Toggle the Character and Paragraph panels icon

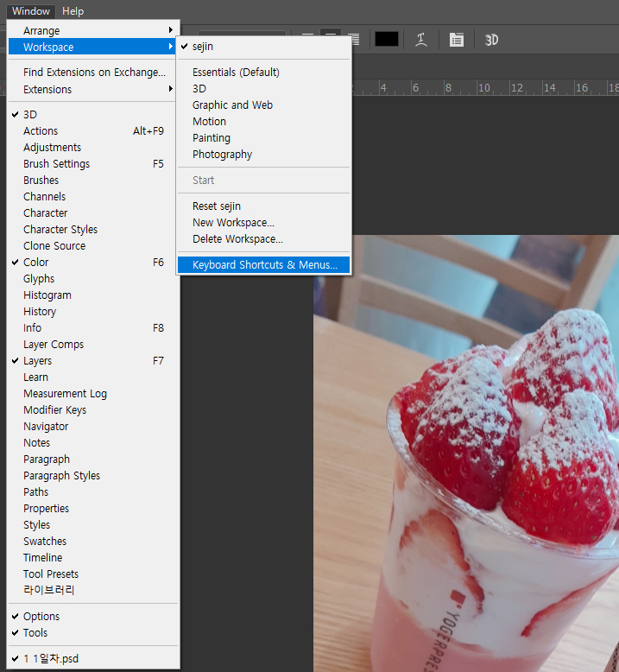456,40
